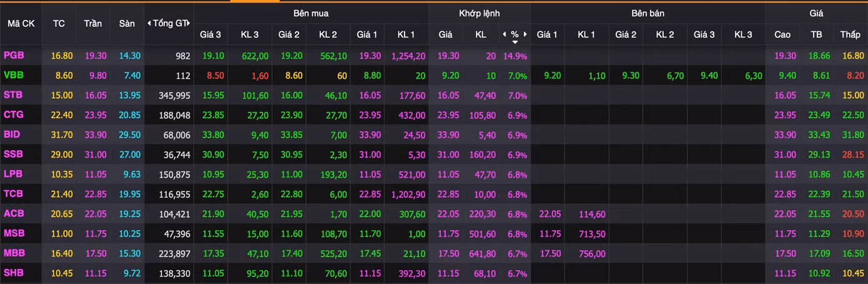Click KL 2 header under Bên bán
This screenshot has width=868, height=284.
(665, 34)
